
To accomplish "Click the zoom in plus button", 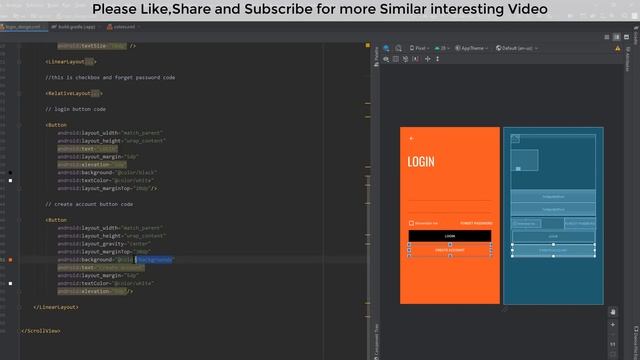I will pos(613,325).
